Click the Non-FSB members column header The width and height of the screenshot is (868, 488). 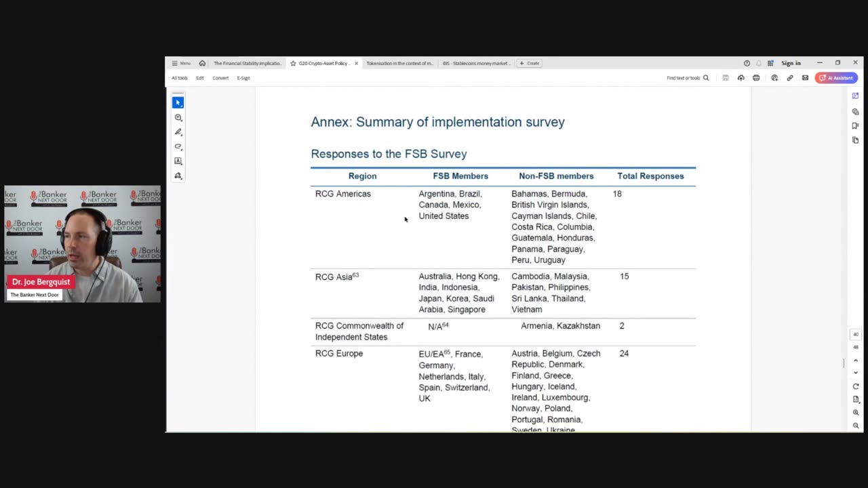556,176
